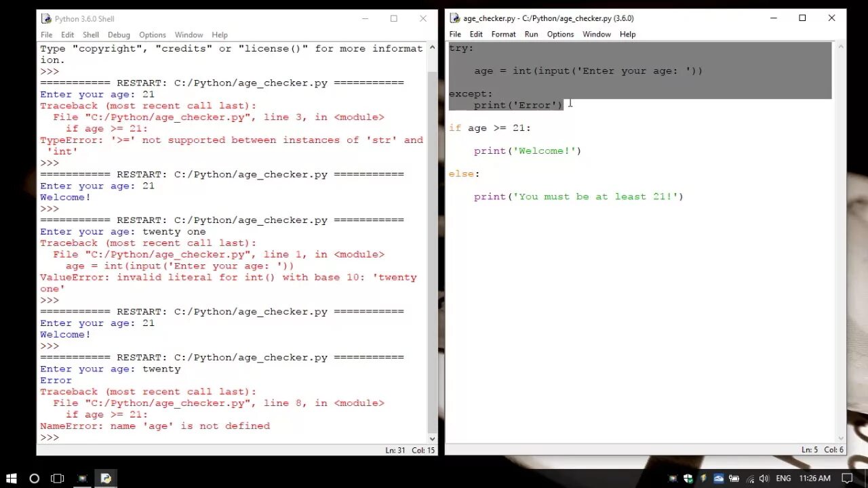Open the 11:26 AM clock flyout

point(815,478)
